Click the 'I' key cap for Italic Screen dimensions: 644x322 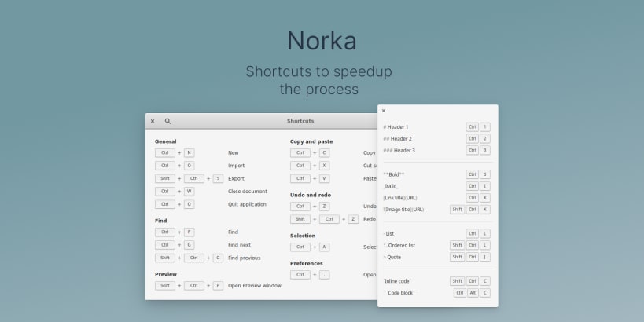485,186
